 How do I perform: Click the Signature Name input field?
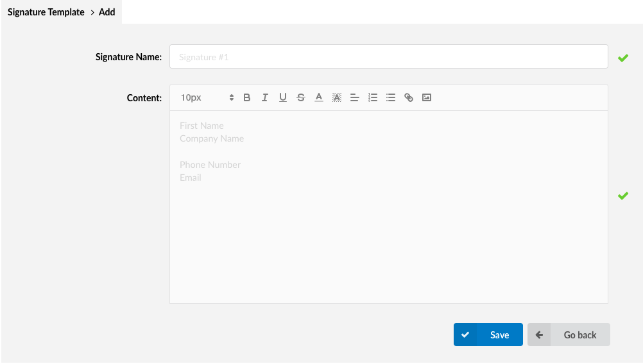point(389,56)
